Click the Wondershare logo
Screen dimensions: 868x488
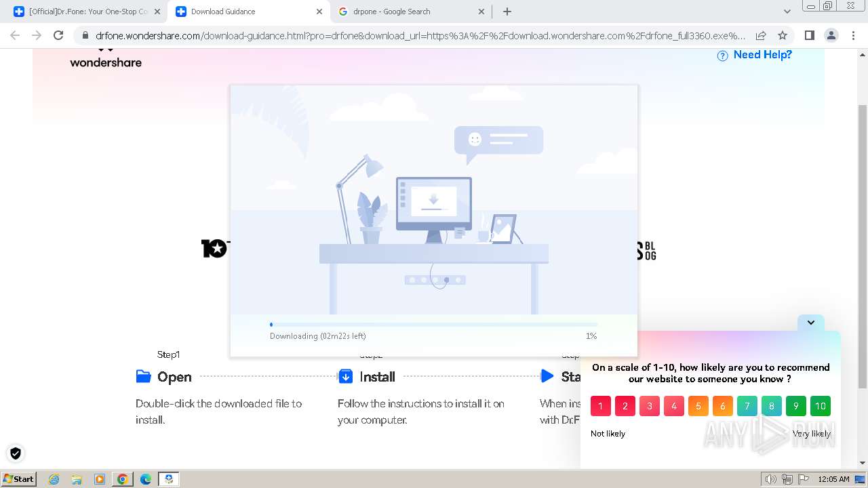[x=106, y=58]
